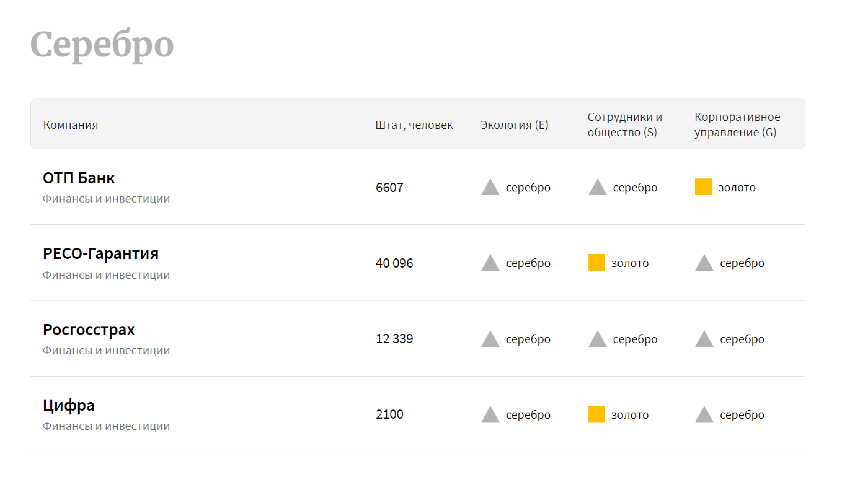This screenshot has width=868, height=490.
Task: Click РЕСО-Гарантия social gold square icon
Action: [596, 263]
